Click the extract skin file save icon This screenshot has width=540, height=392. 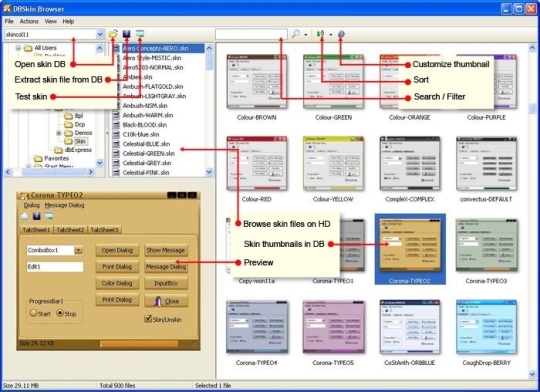(x=126, y=34)
